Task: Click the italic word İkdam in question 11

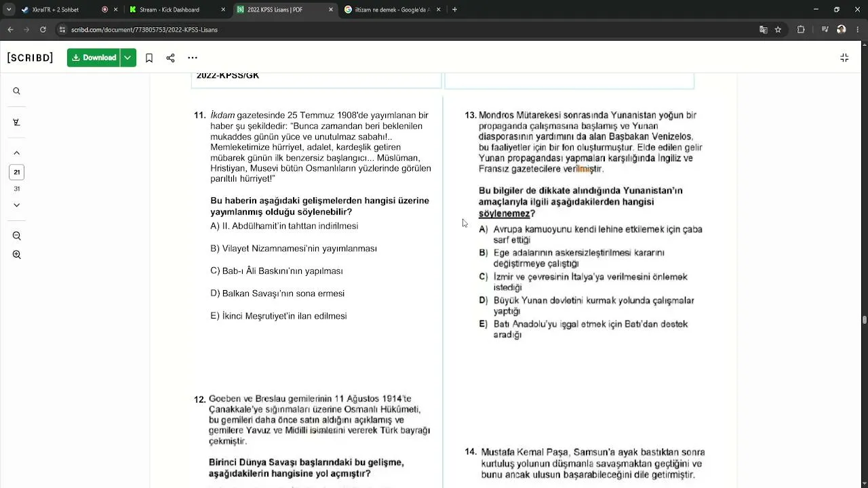Action: (x=222, y=115)
